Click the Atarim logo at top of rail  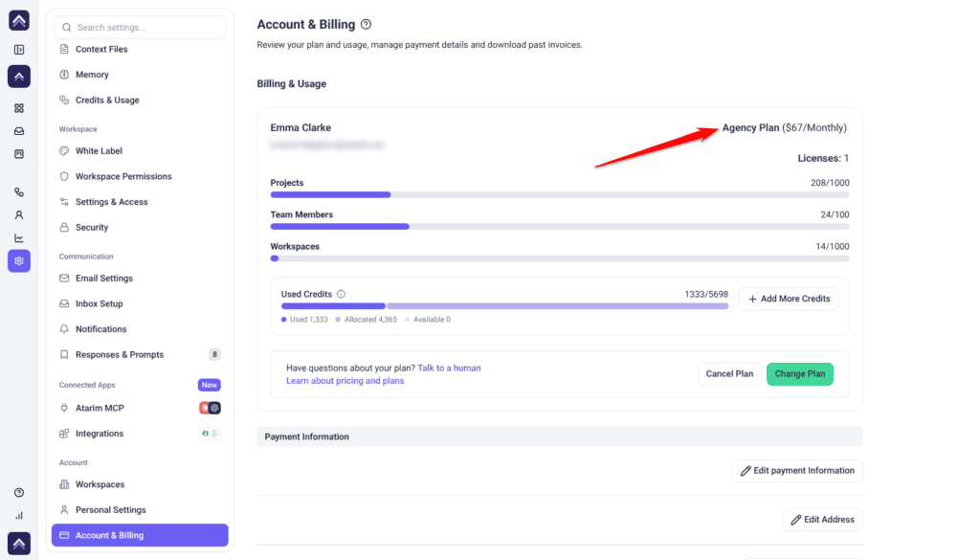point(19,21)
